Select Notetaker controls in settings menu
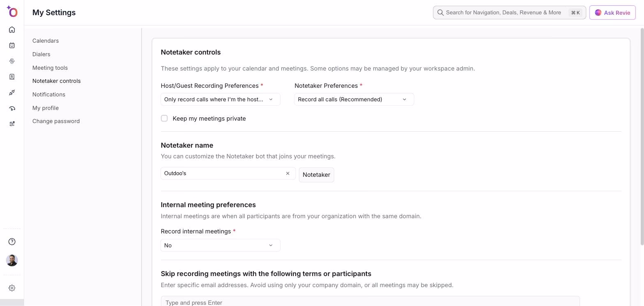This screenshot has width=644, height=306. pyautogui.click(x=57, y=81)
